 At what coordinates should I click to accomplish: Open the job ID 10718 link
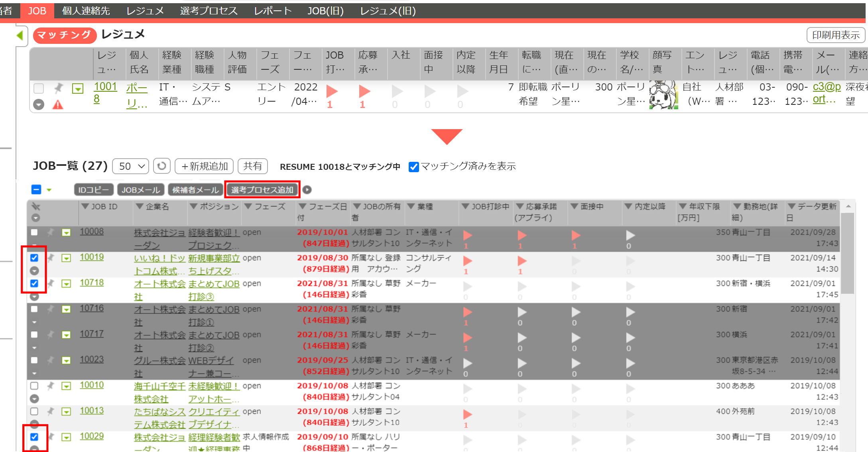click(92, 283)
